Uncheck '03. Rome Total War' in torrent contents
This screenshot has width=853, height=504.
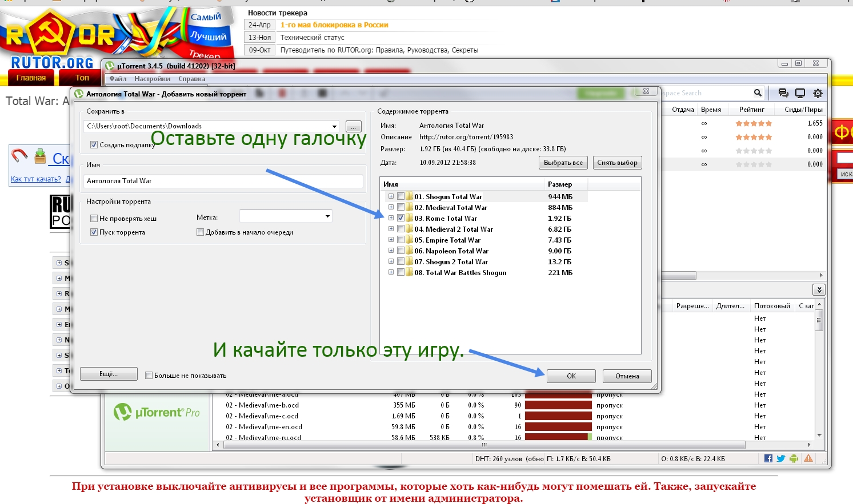[400, 218]
